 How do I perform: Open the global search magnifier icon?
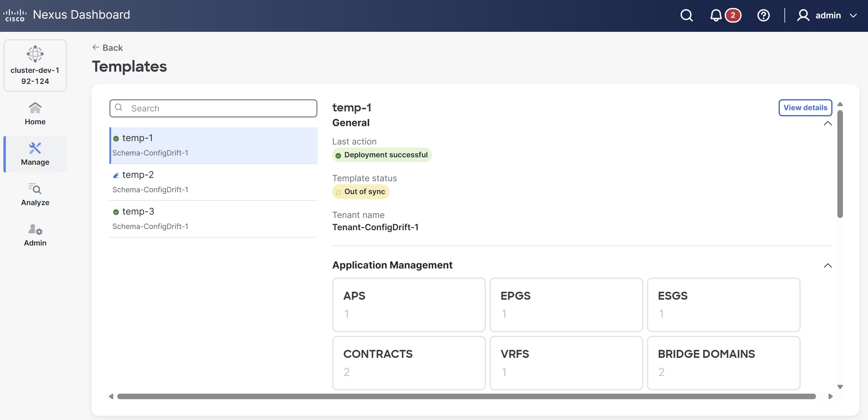coord(686,15)
